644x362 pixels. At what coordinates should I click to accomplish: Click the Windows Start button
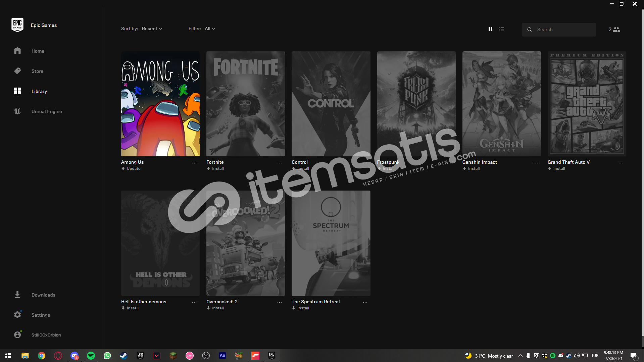8,356
